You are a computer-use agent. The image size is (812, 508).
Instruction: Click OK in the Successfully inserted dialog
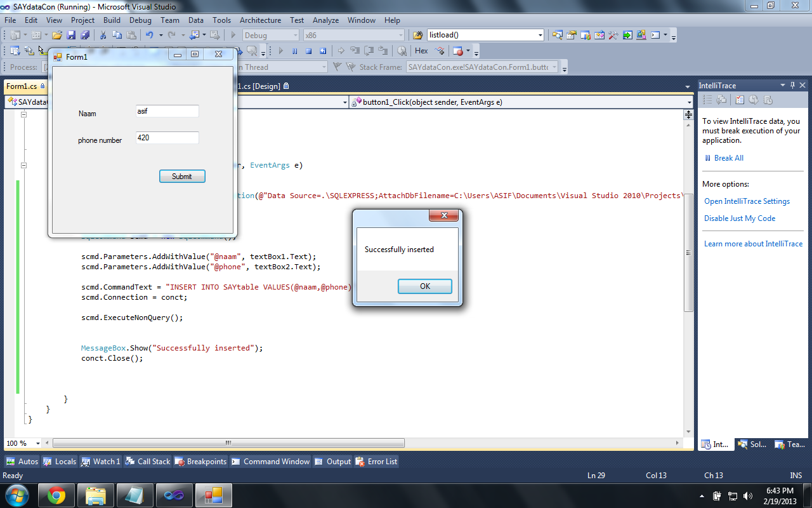point(425,286)
